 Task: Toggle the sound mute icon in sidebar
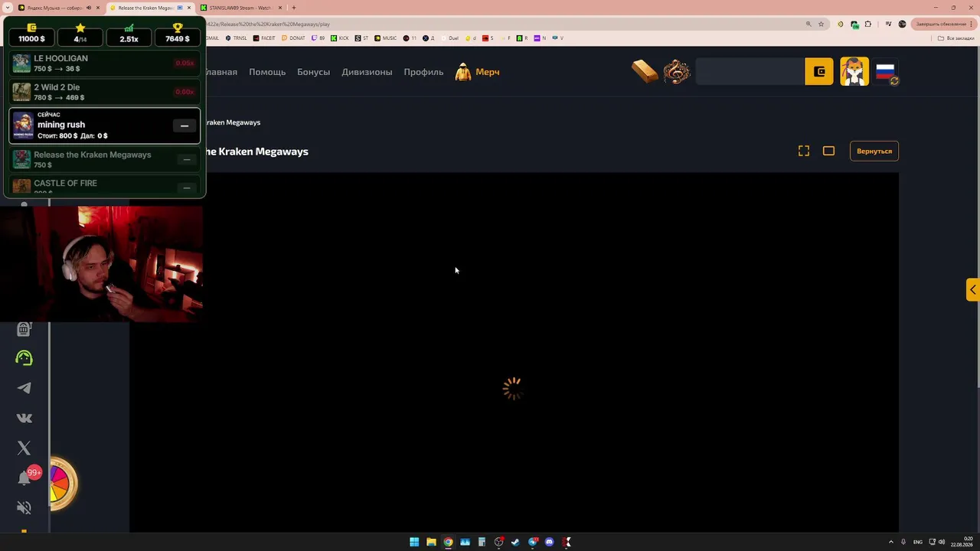coord(24,507)
